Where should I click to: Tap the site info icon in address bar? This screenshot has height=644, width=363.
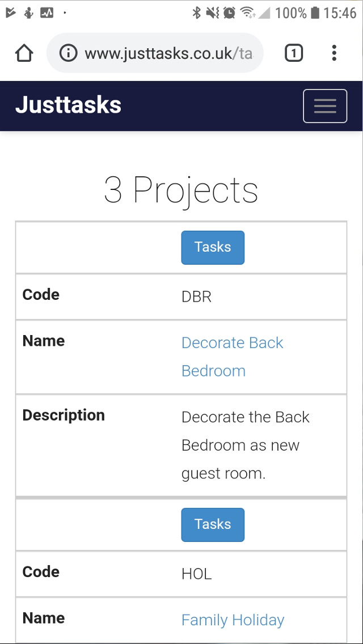point(68,53)
